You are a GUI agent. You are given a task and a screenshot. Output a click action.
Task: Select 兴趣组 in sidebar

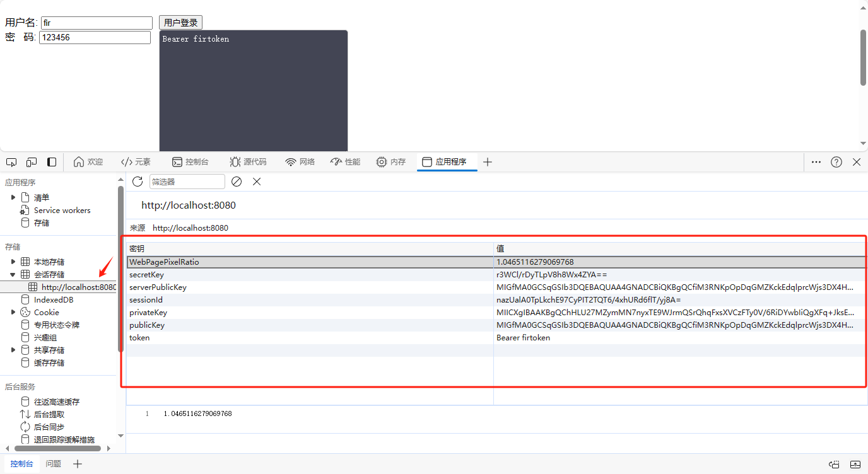click(45, 337)
